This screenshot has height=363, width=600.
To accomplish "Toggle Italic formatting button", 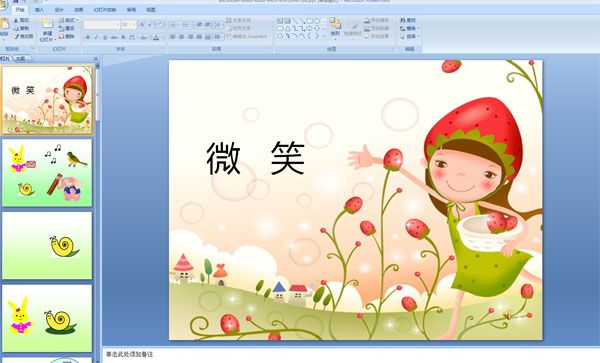I will tap(96, 37).
